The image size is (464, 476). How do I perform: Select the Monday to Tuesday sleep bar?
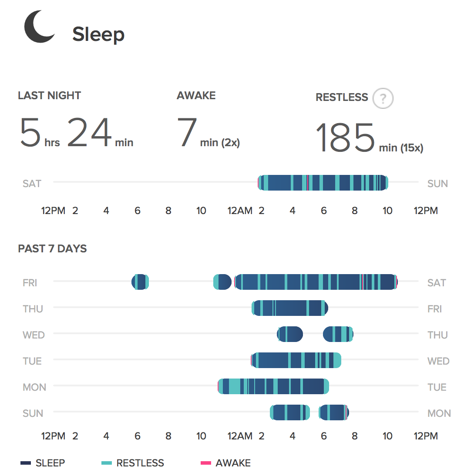(273, 386)
